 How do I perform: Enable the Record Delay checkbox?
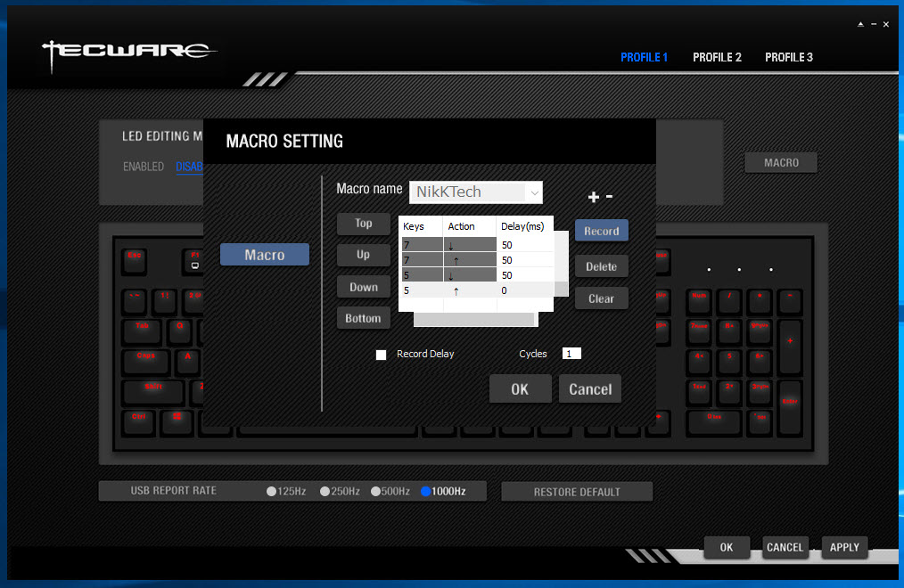(381, 355)
